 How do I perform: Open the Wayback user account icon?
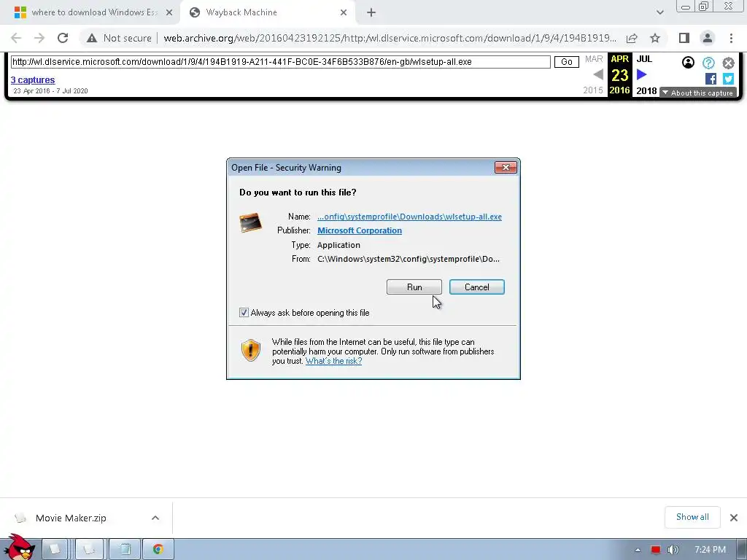688,63
